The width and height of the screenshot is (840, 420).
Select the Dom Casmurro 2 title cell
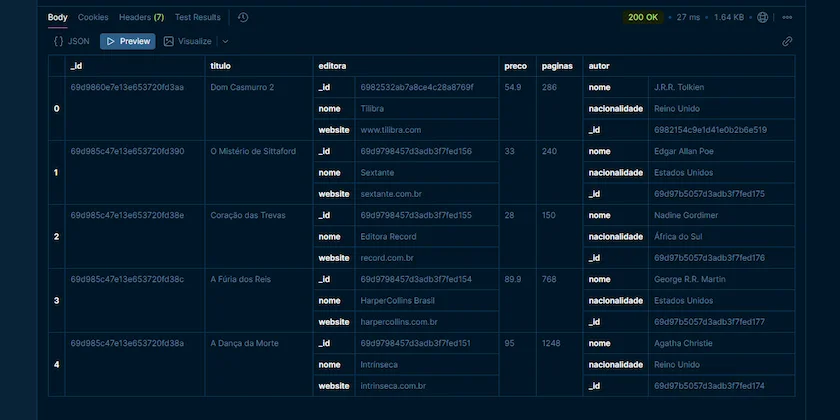[242, 87]
